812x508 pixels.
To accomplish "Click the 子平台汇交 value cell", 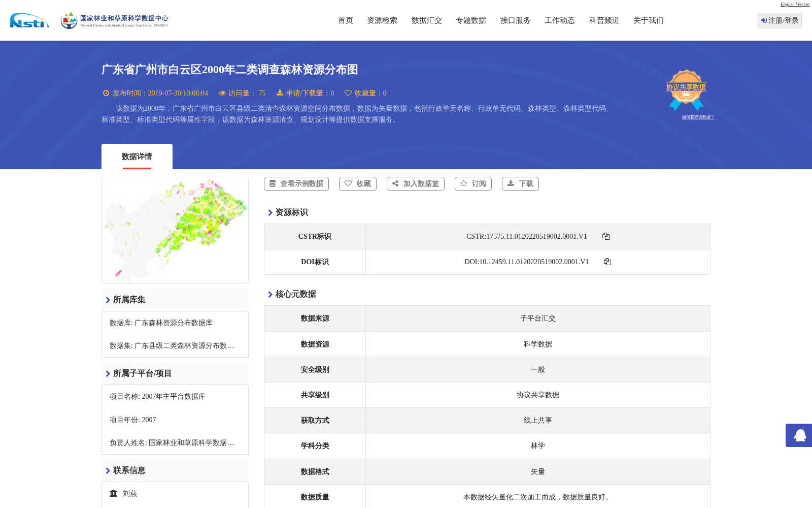I will pyautogui.click(x=538, y=319).
